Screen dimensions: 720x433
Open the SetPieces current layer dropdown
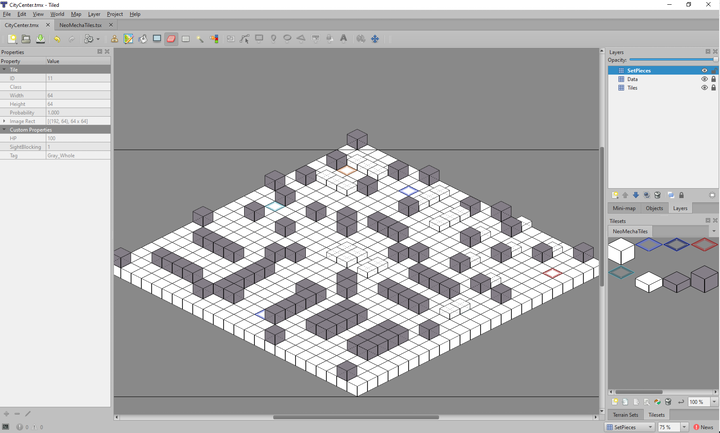[648, 427]
